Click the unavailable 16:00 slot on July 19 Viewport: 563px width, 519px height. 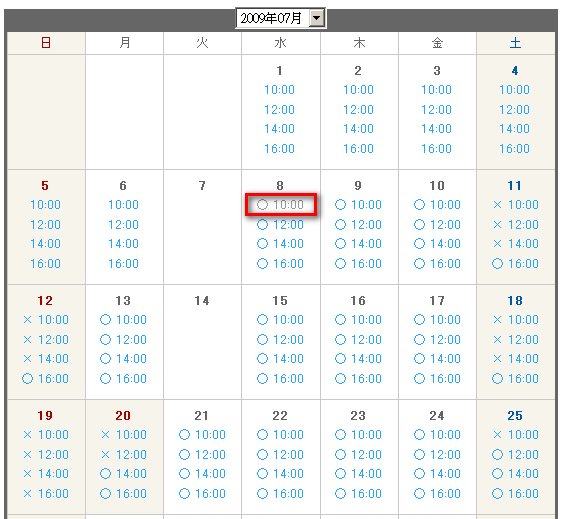46,493
